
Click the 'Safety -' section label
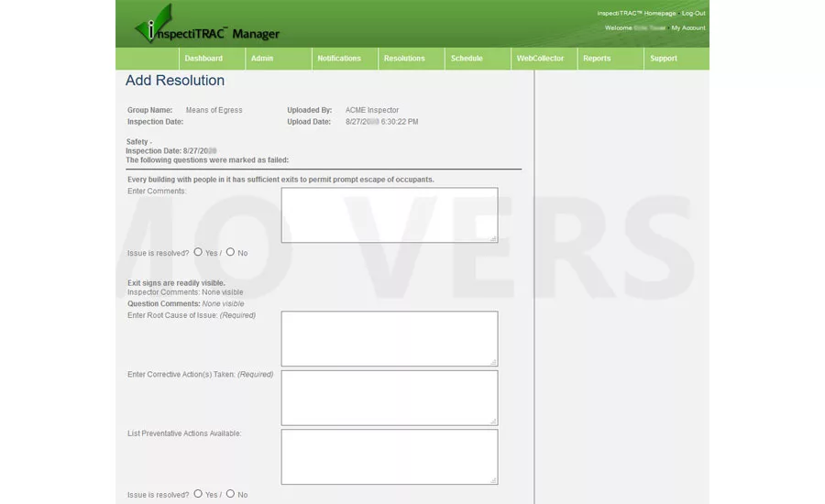pos(139,141)
